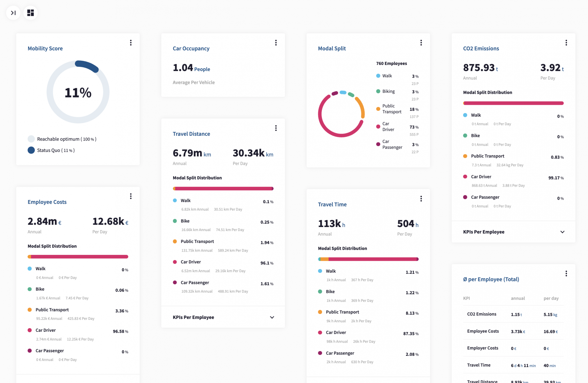Click the CO2 Emissions card title
Screen dimensions: 588x383
[481, 48]
